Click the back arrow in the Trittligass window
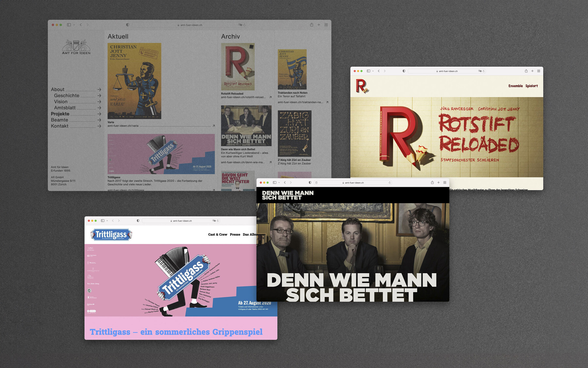Viewport: 588px width, 368px height. [113, 220]
